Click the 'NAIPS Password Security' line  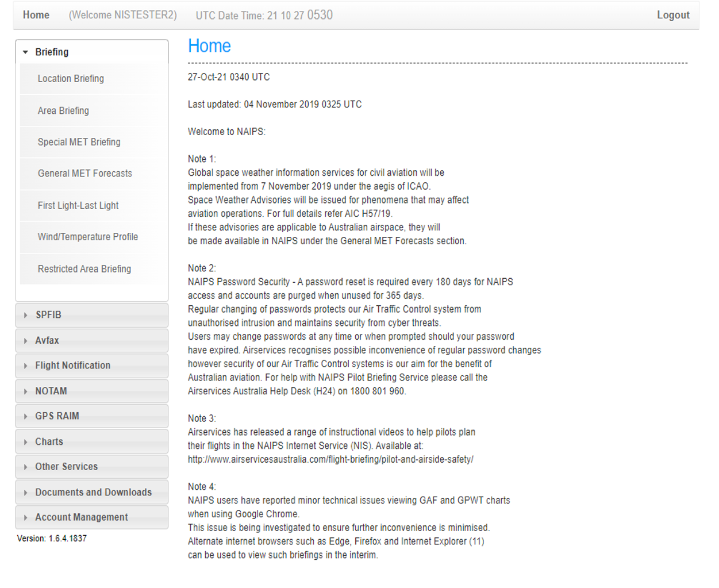coord(351,282)
